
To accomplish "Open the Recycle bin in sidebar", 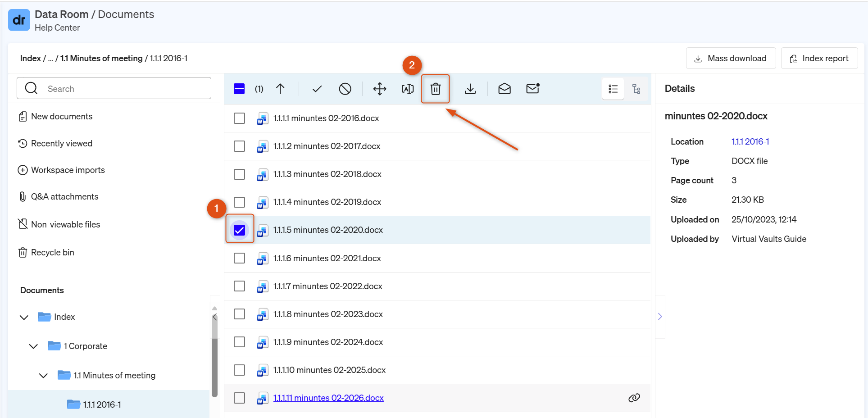I will (45, 252).
